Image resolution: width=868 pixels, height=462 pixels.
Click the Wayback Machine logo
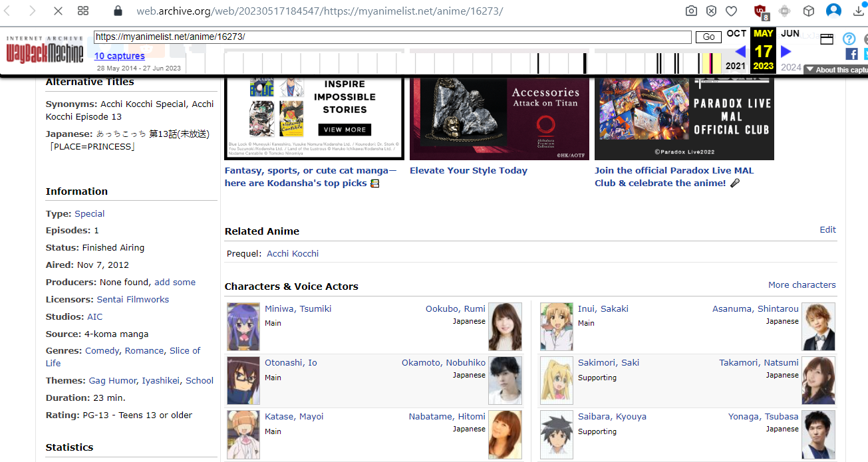pos(45,50)
